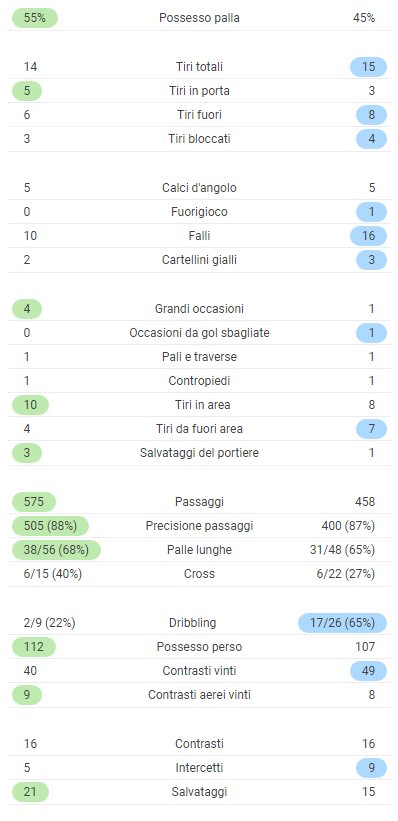The height and width of the screenshot is (821, 398).
Task: Click the Dribbling 17/26 (65%) blue badge
Action: 342,623
